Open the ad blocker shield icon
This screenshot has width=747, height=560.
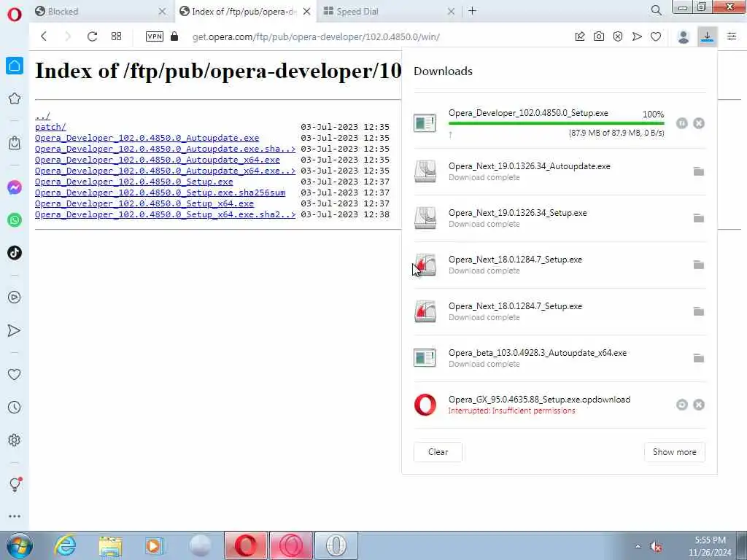click(618, 36)
